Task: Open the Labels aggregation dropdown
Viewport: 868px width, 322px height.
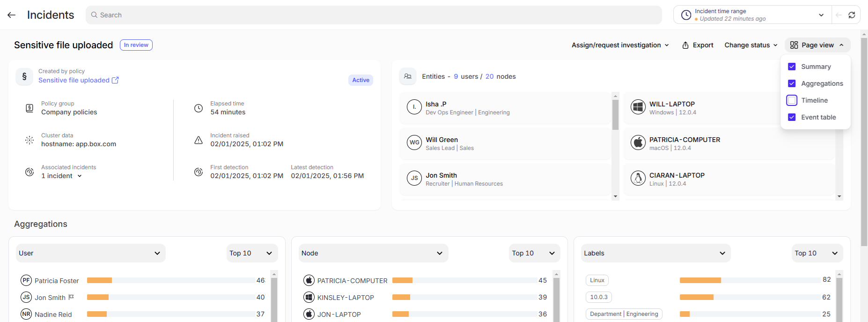Action: coord(655,253)
